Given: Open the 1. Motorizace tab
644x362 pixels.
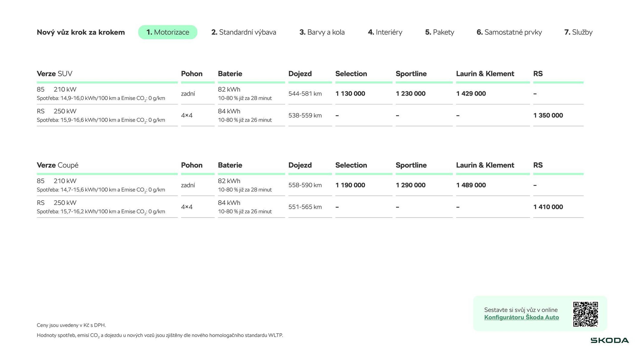Looking at the screenshot, I should (168, 32).
